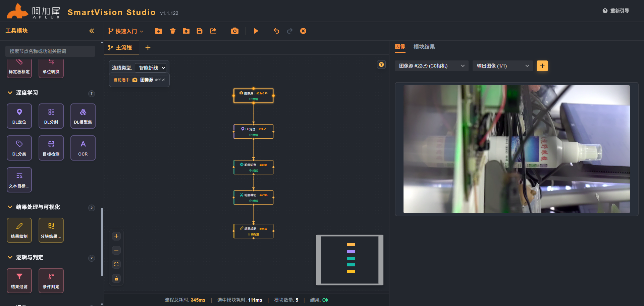The width and height of the screenshot is (644, 306).
Task: Collapse the 深度学习 category section
Action: point(10,93)
